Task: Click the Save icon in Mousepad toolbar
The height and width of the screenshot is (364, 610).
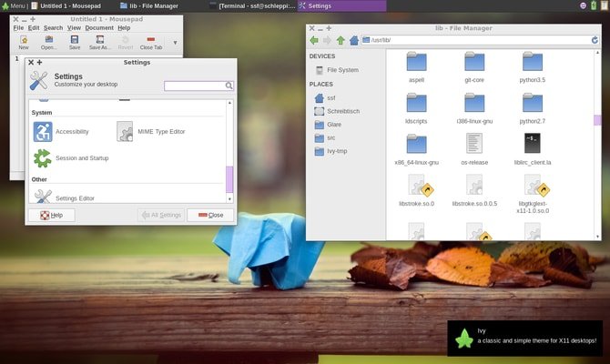Action: click(x=75, y=43)
